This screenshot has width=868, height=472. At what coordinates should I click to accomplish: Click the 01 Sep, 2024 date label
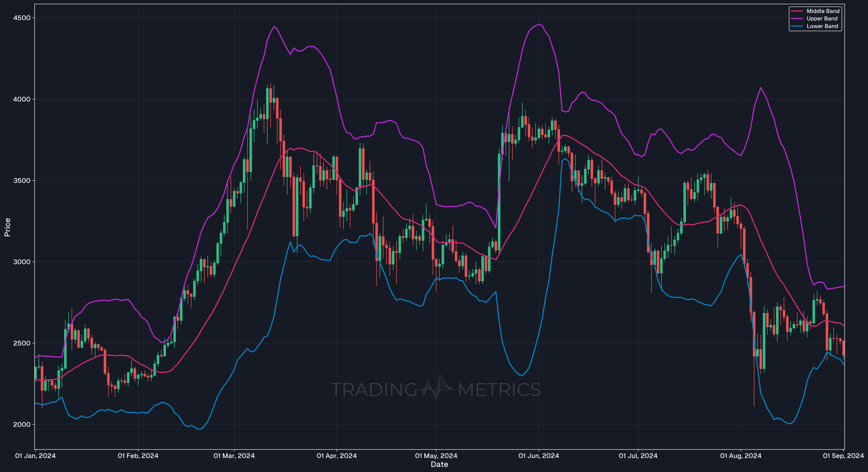[x=843, y=456]
